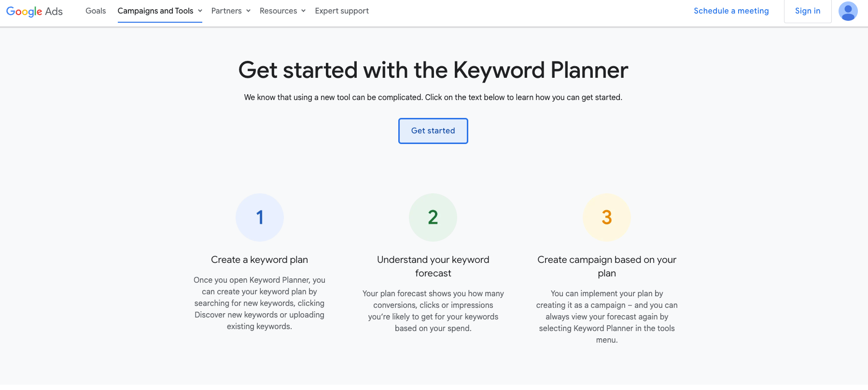
Task: Open the Resources menu
Action: coord(279,11)
